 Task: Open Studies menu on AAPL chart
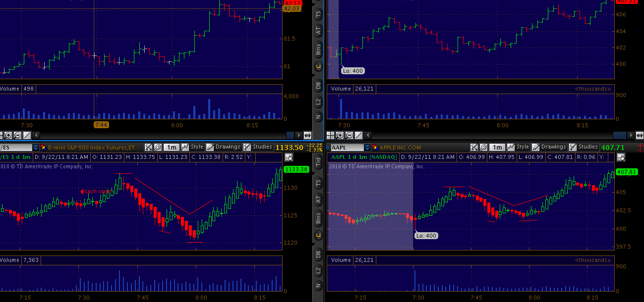pos(584,147)
